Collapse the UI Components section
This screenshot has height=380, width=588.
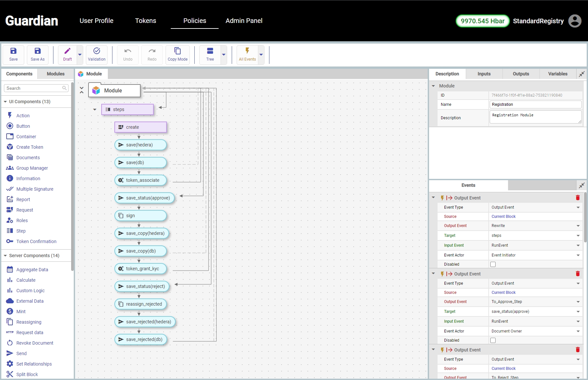coord(5,102)
